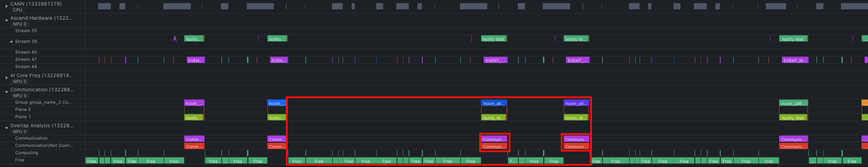The width and height of the screenshot is (868, 167).
Task: Expand the AI Core Freq section
Action: pos(7,78)
